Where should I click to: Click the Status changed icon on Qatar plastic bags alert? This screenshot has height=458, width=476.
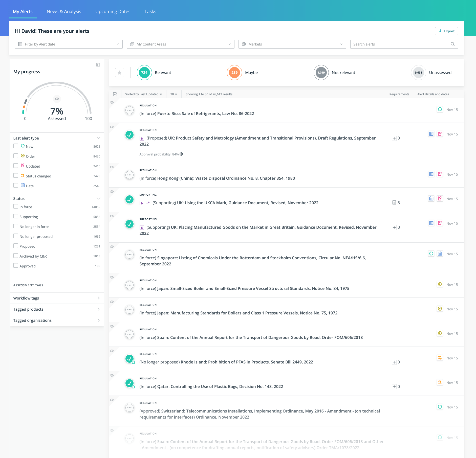tap(440, 382)
